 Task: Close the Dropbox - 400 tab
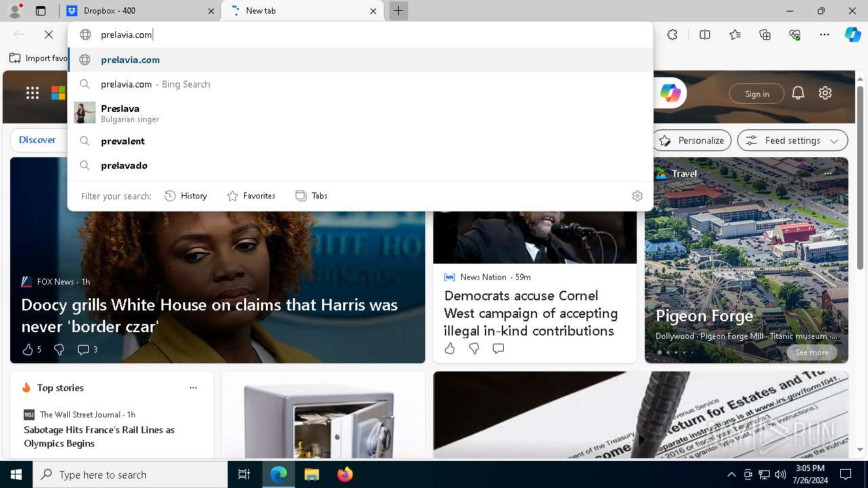[x=212, y=11]
